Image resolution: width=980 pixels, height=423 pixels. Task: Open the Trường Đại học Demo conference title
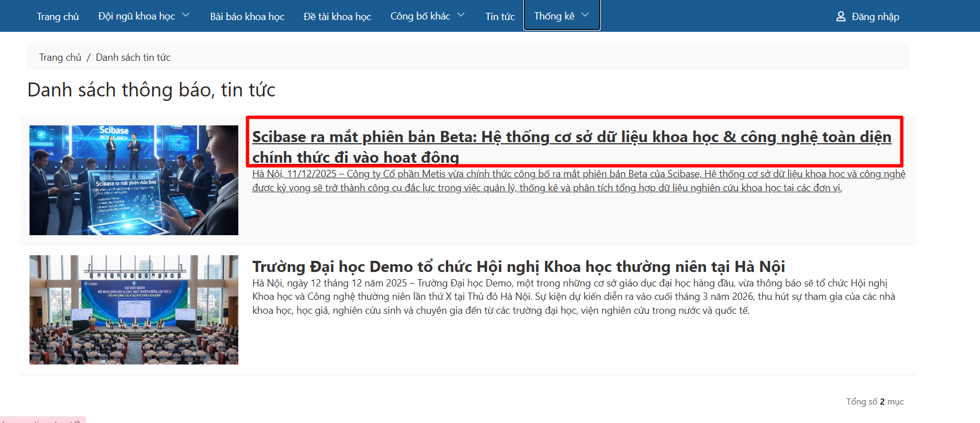click(x=518, y=267)
